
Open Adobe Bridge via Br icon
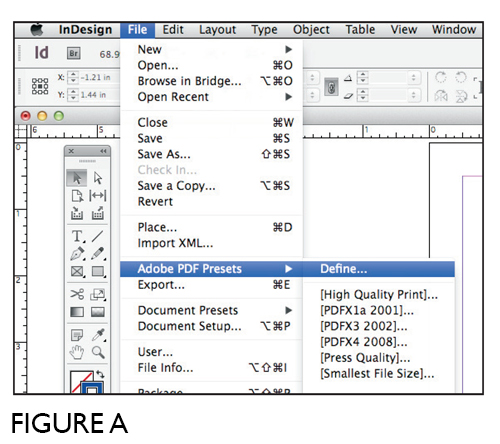tap(74, 53)
